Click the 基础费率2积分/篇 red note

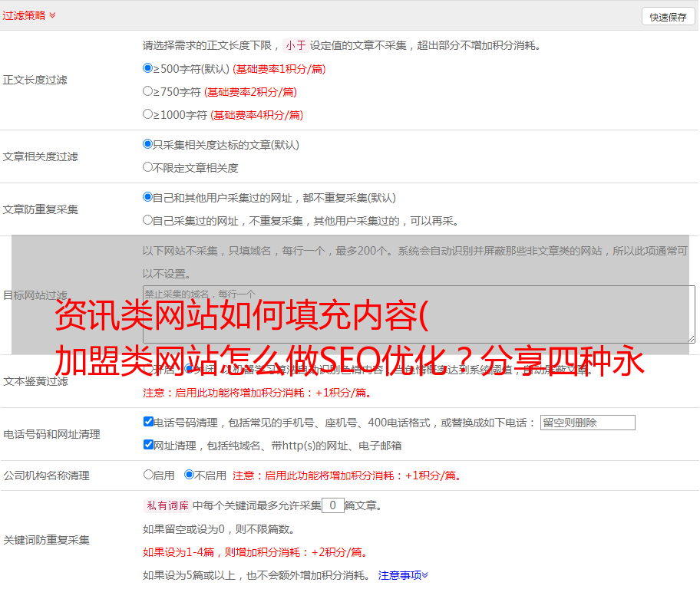click(250, 92)
